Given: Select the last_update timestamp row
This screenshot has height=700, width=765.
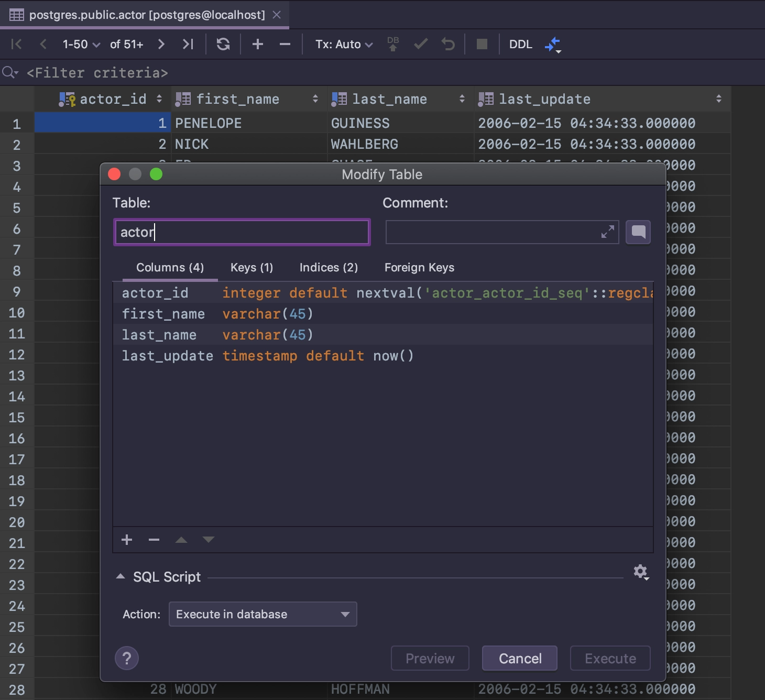Looking at the screenshot, I should point(383,356).
